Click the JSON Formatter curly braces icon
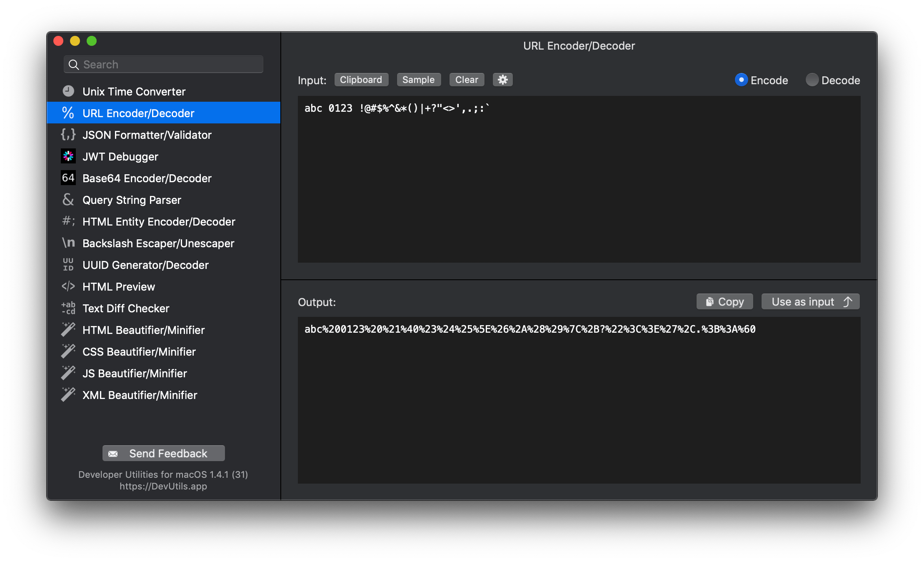The width and height of the screenshot is (924, 562). [68, 135]
